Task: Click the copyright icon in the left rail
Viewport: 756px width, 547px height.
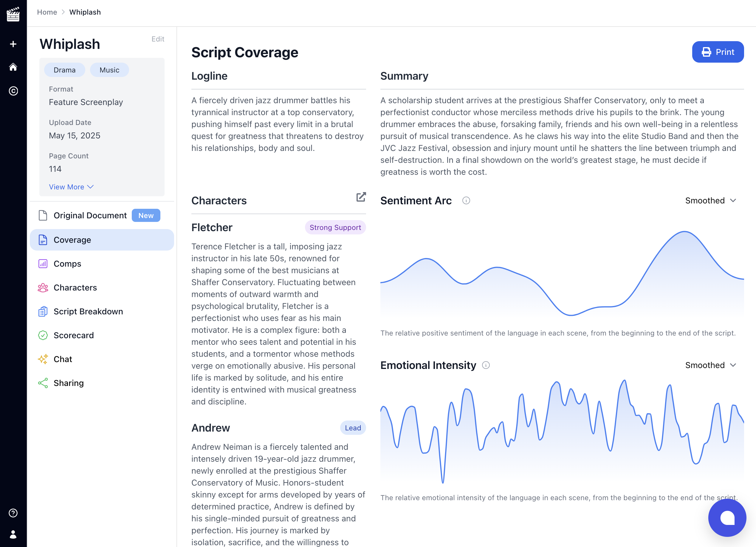Action: (13, 91)
